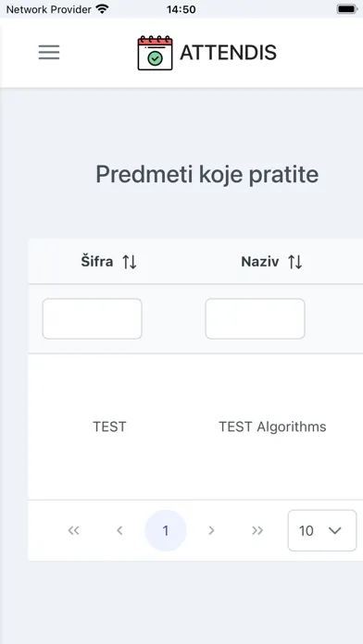Viewport: 363px width, 644px height.
Task: Go to previous page with left chevron
Action: (x=119, y=530)
